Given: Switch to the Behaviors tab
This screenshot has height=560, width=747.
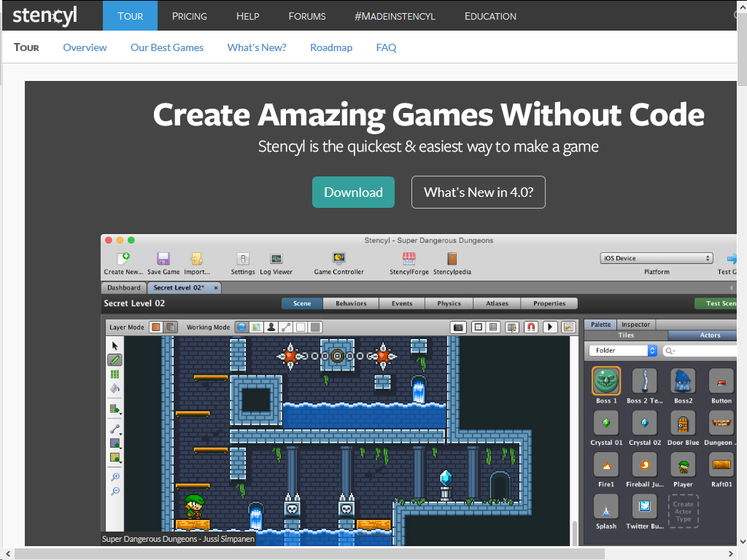Looking at the screenshot, I should pyautogui.click(x=351, y=303).
